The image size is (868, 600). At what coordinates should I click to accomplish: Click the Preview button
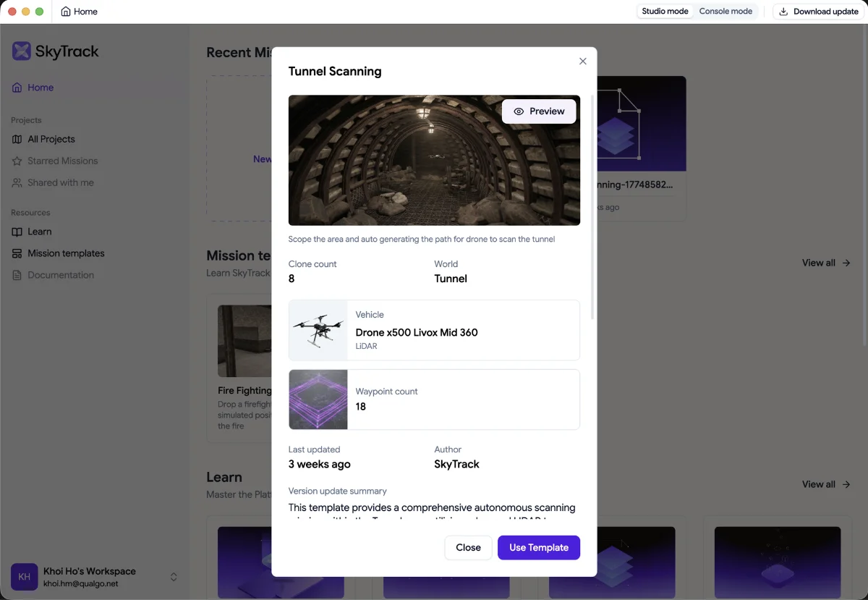pos(539,111)
